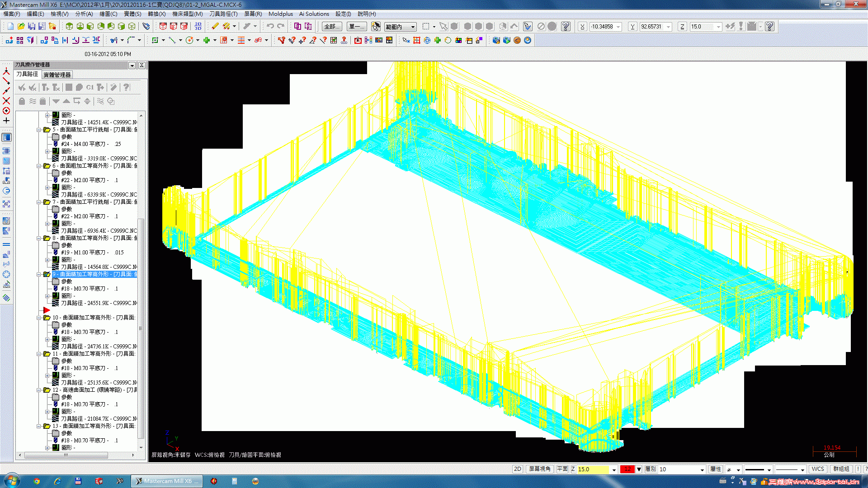Click the green plus icon in second toolbar
This screenshot has height=488, width=868.
pyautogui.click(x=207, y=40)
